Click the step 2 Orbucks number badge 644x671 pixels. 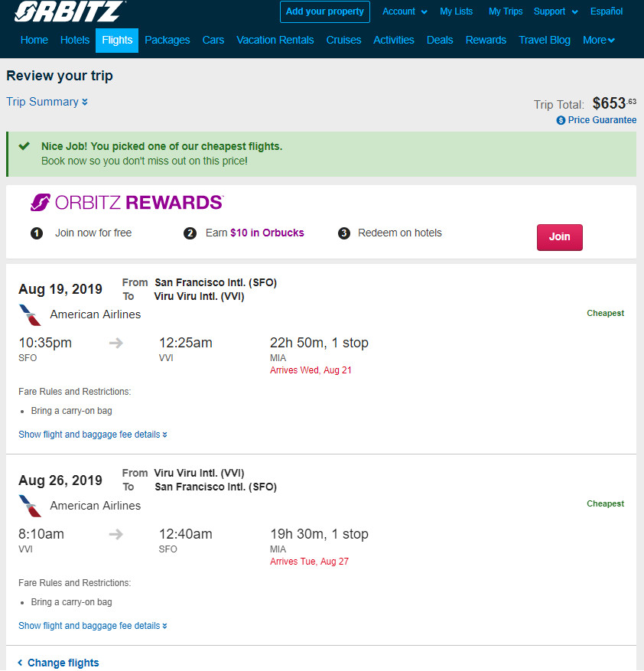[190, 233]
